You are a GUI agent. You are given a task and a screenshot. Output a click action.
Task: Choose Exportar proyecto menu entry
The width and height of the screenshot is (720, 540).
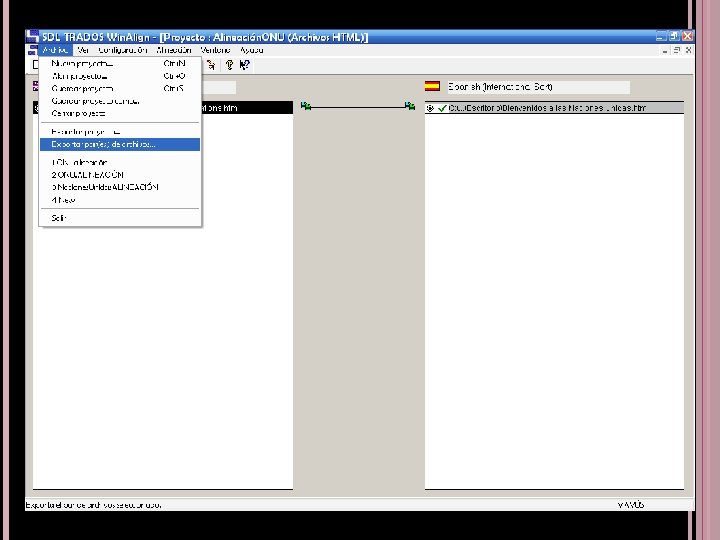[x=120, y=132]
